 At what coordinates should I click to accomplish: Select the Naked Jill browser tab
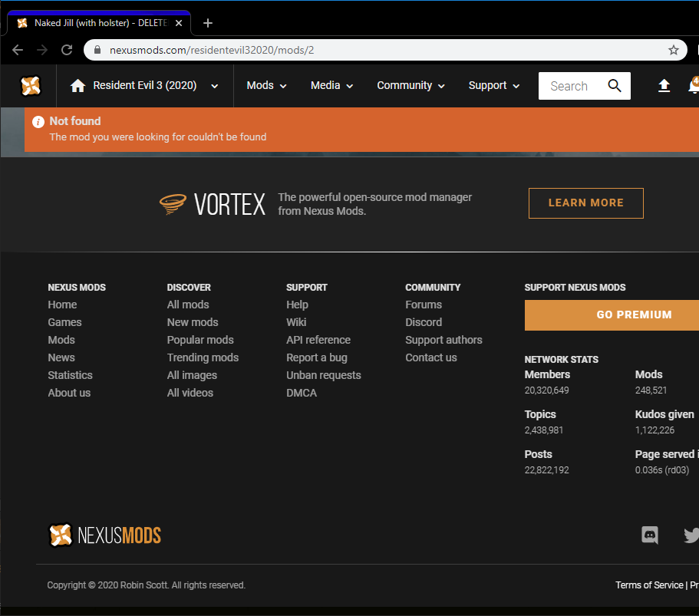coord(100,23)
